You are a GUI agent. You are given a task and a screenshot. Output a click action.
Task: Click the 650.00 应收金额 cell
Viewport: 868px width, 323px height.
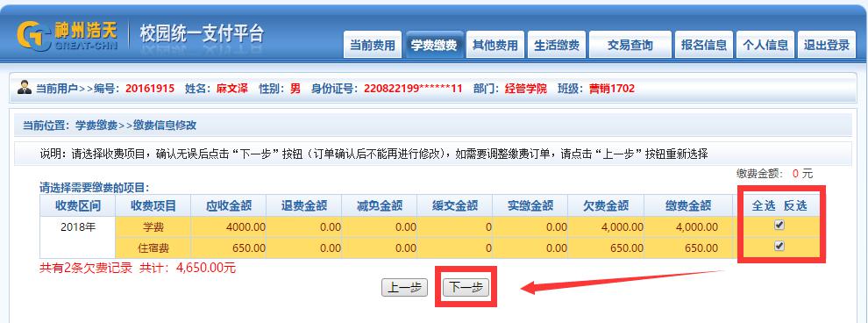(x=228, y=248)
